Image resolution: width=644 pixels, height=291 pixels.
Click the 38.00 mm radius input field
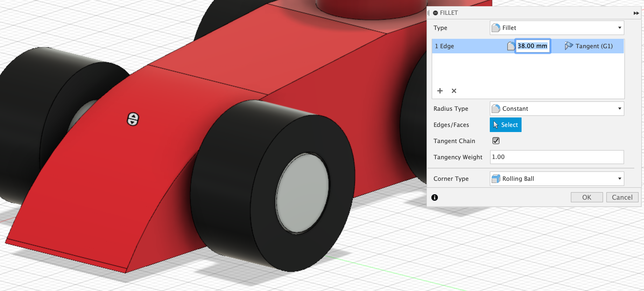(532, 46)
